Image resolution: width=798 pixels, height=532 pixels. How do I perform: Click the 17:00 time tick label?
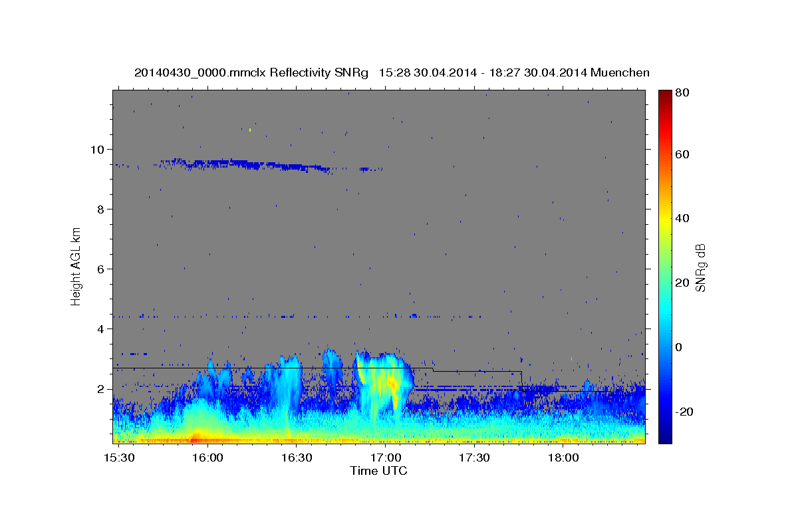coord(385,458)
